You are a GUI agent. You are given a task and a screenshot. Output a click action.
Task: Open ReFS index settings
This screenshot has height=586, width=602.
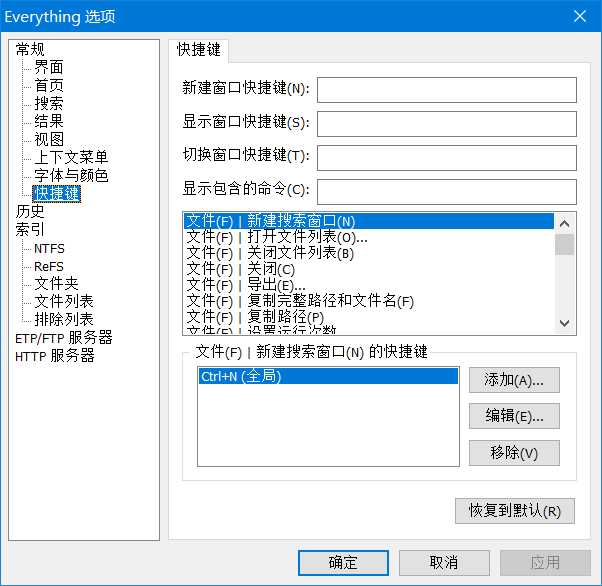point(49,267)
